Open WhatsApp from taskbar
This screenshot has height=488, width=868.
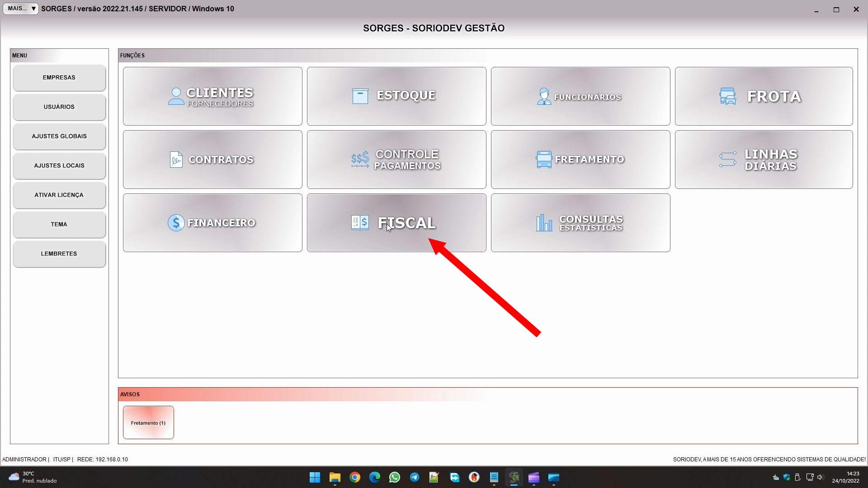tap(395, 477)
